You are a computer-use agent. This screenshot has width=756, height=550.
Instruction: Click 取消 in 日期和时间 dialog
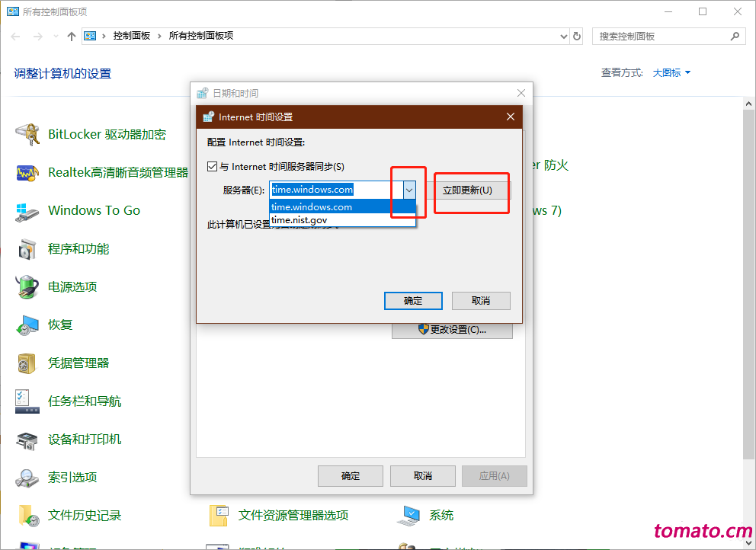tap(423, 476)
